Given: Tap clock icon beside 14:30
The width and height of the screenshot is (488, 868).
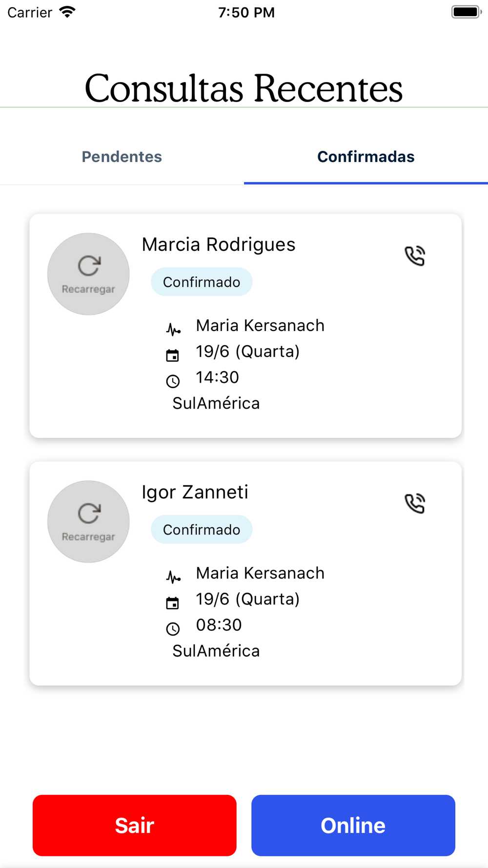Looking at the screenshot, I should click(x=173, y=381).
